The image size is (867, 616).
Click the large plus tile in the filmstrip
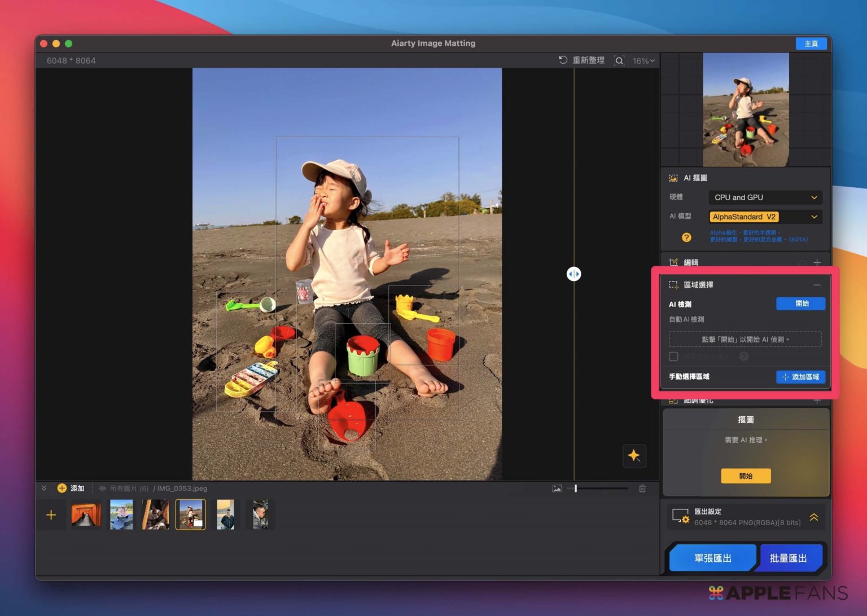(51, 515)
